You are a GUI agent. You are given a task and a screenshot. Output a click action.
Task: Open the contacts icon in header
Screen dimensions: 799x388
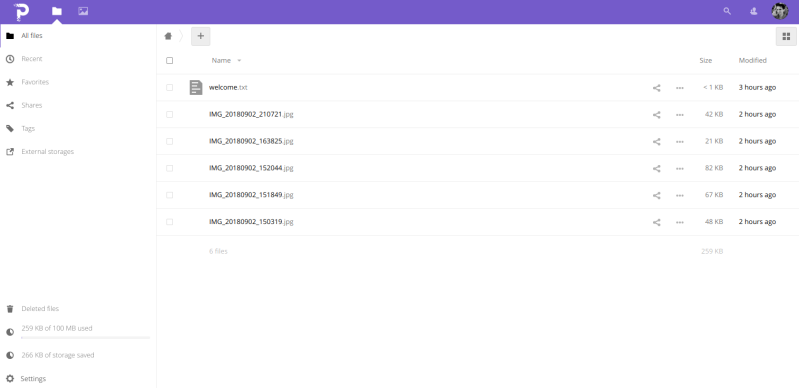click(x=754, y=11)
